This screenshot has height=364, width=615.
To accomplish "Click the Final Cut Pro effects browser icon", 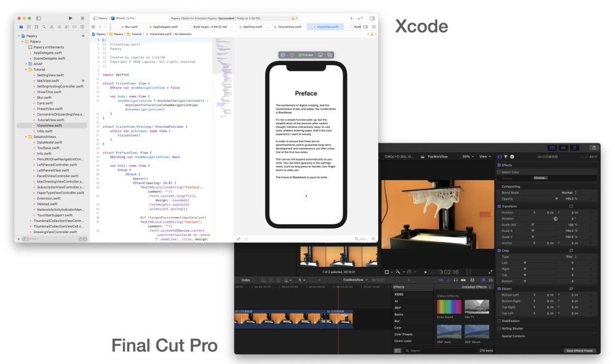I will point(483,280).
